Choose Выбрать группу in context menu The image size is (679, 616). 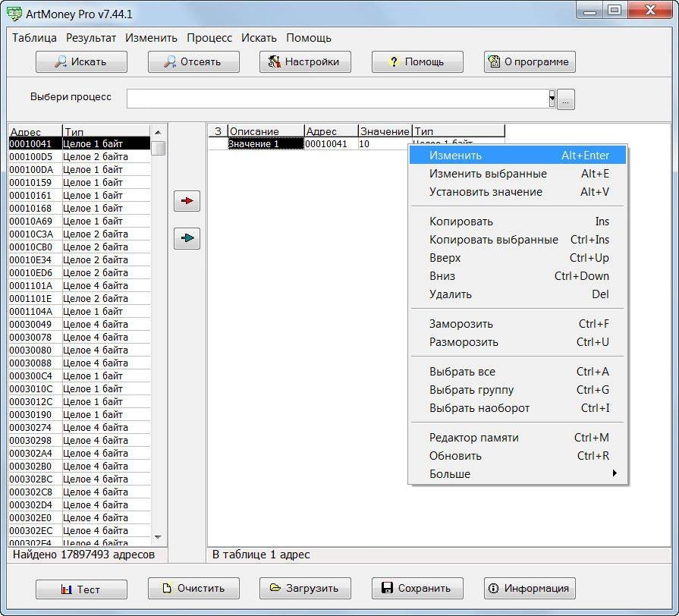(518, 390)
